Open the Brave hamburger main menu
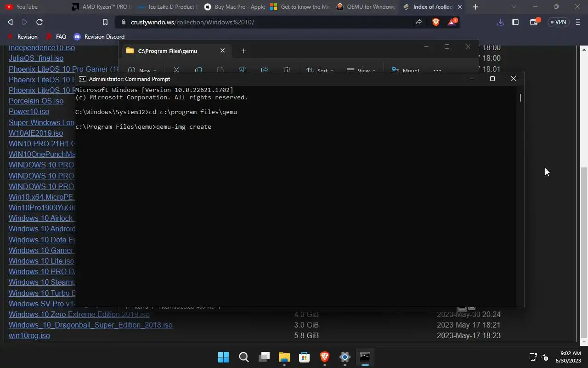The image size is (588, 368). [578, 22]
